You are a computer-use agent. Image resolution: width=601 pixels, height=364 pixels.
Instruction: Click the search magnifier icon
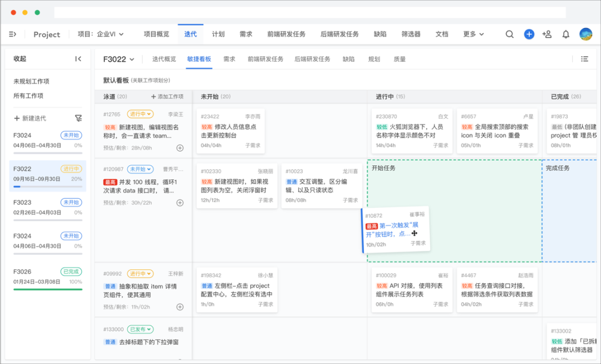510,35
